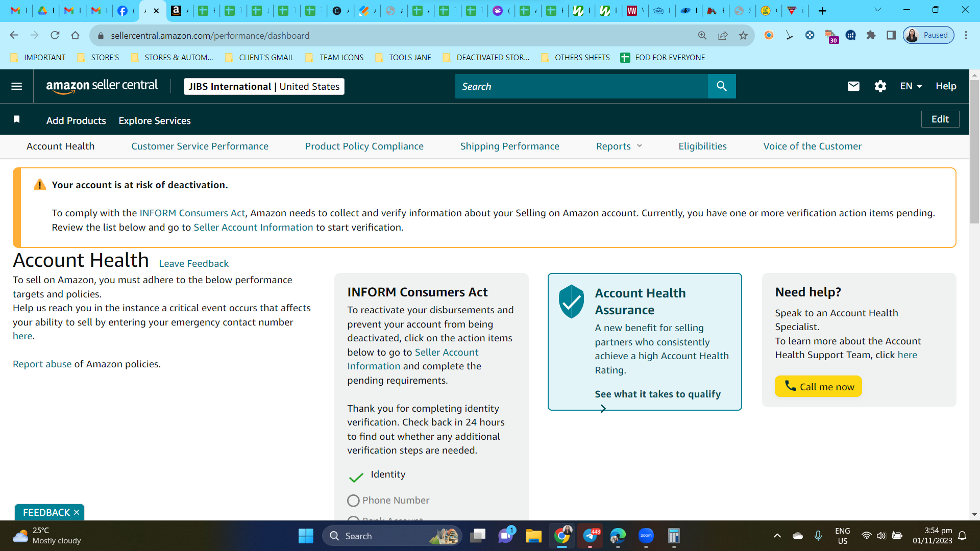
Task: Open the Product Policy Compliance tab
Action: click(x=364, y=146)
